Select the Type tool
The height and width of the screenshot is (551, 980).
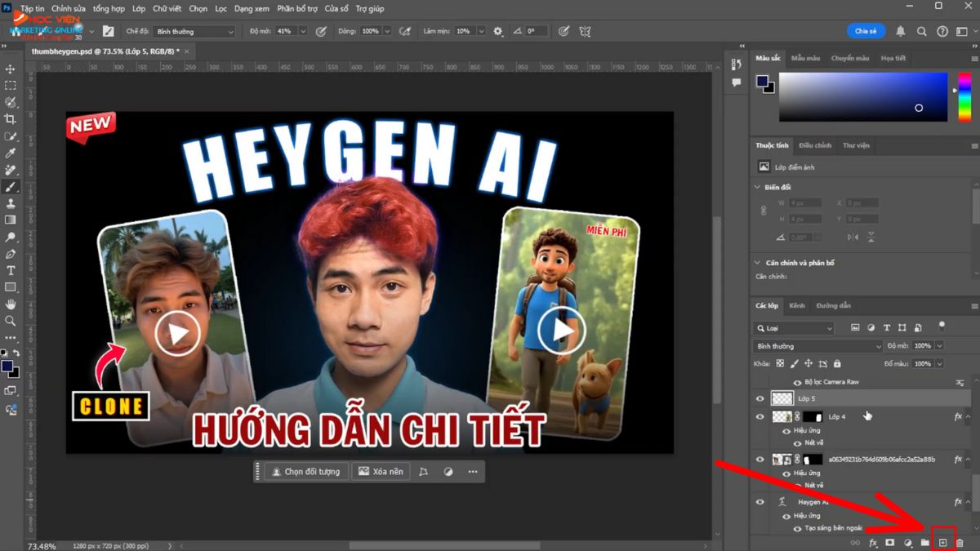11,270
